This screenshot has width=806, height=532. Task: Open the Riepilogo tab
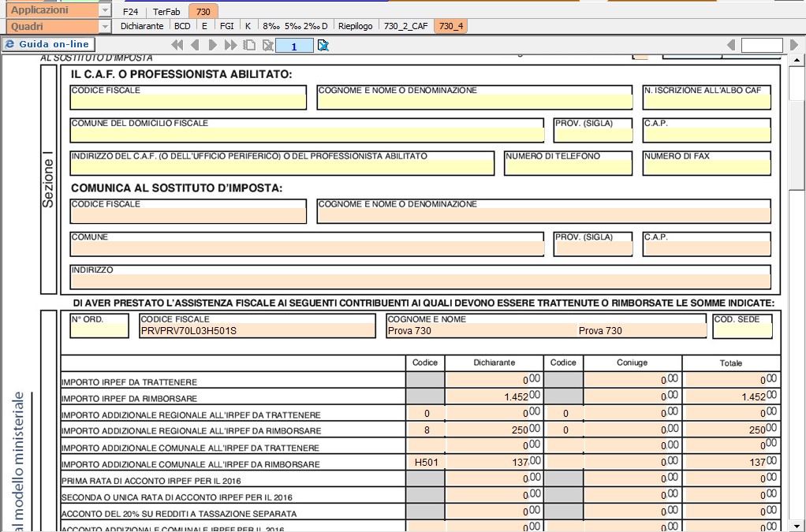click(355, 26)
